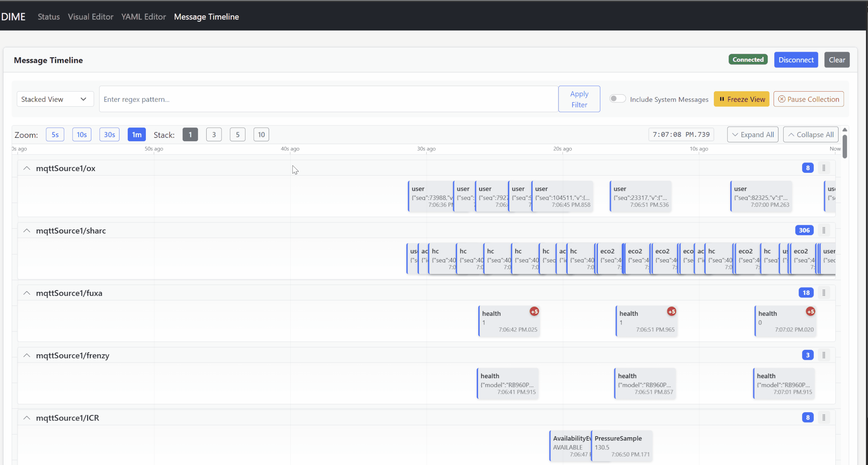Collapse the mqttSource1/ox group chevron
The height and width of the screenshot is (465, 868).
point(27,168)
